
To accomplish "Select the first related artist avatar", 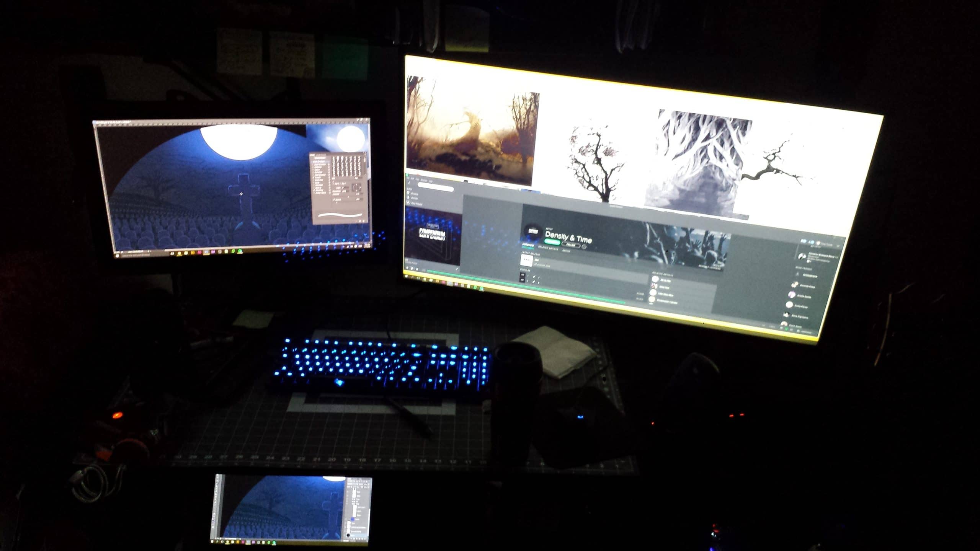I will click(655, 279).
